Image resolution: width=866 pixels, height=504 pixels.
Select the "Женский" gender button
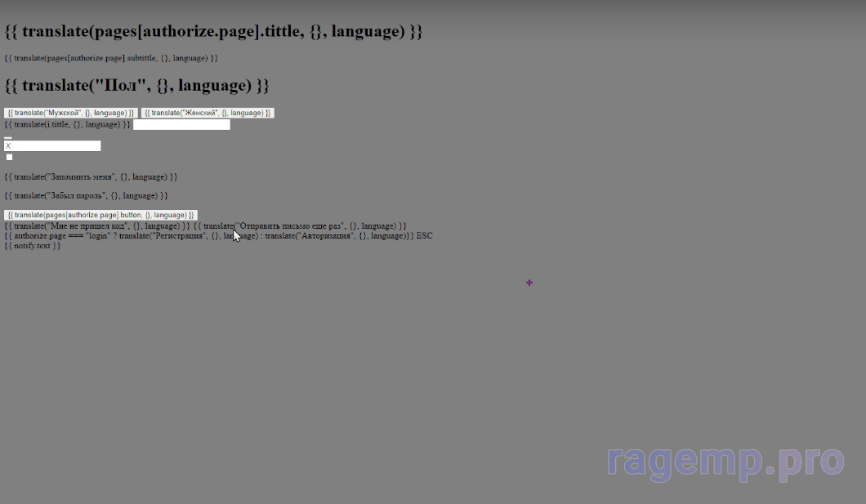coord(208,113)
